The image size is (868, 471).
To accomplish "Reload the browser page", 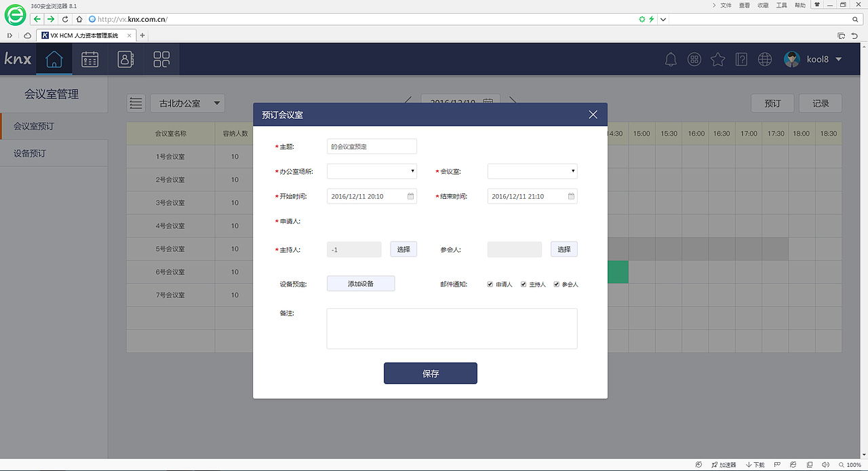I will point(65,19).
